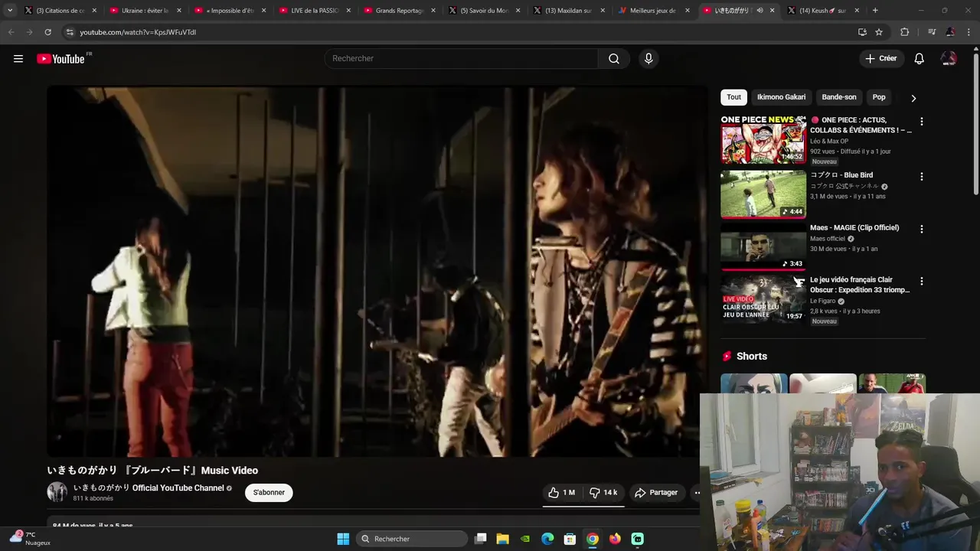Open Blue Bird video thumbnail
Image resolution: width=980 pixels, height=551 pixels.
(763, 194)
